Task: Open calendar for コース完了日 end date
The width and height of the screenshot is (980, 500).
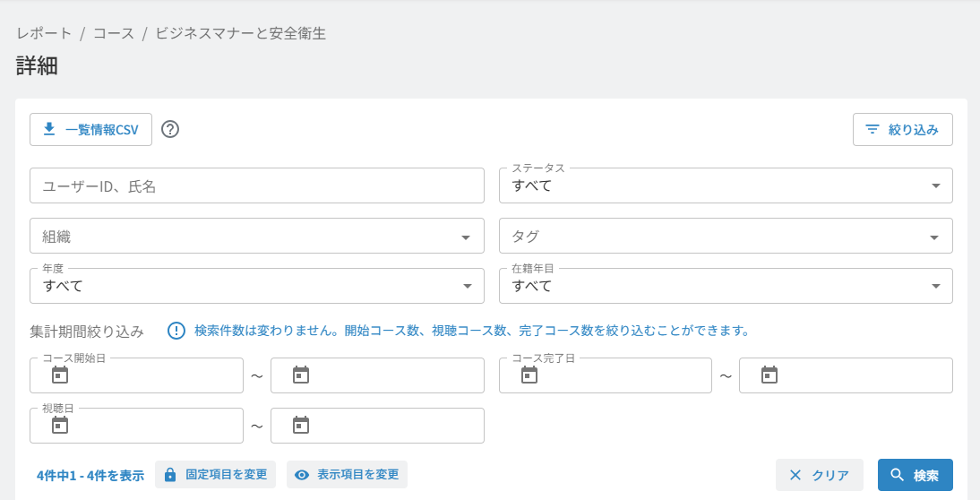Action: [x=769, y=375]
